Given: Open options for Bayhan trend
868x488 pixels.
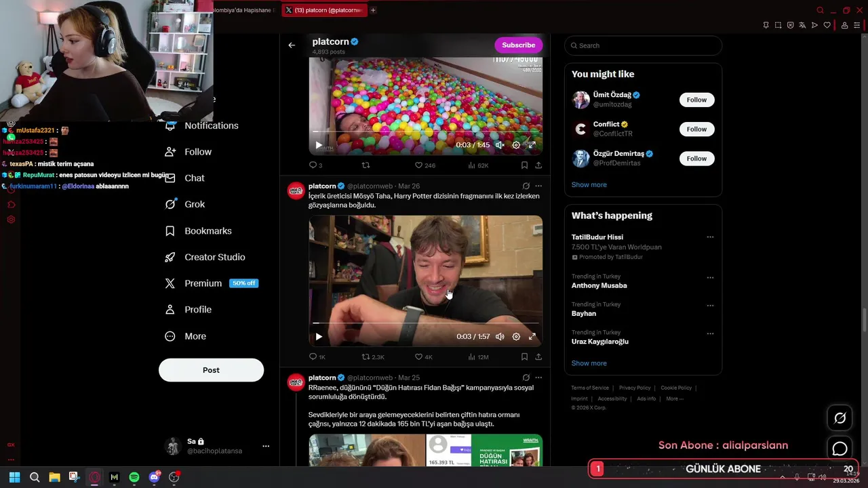Looking at the screenshot, I should coord(710,306).
